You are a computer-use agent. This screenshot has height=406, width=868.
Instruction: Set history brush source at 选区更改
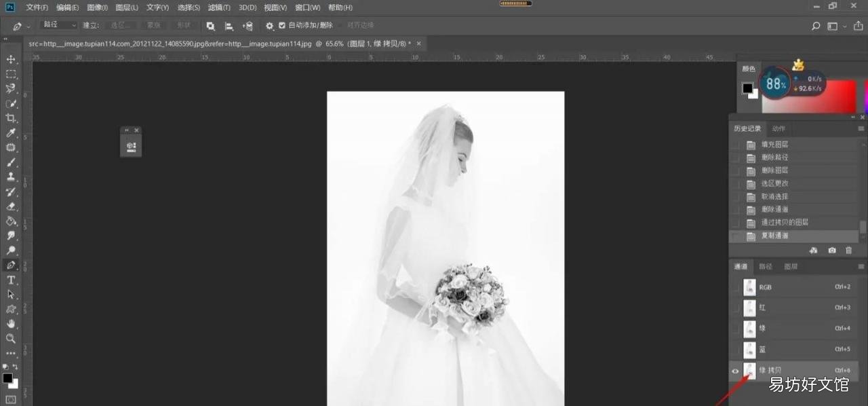(735, 183)
